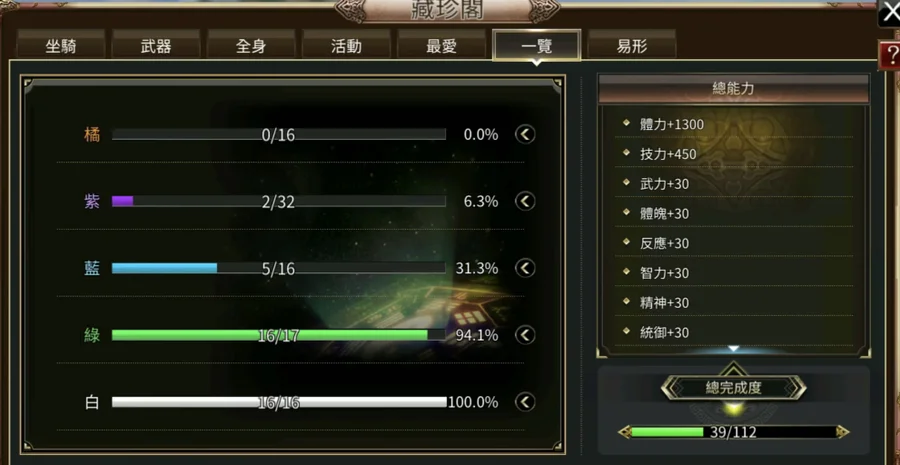The image size is (900, 465).
Task: Select the 一覽 overview tab
Action: (537, 46)
